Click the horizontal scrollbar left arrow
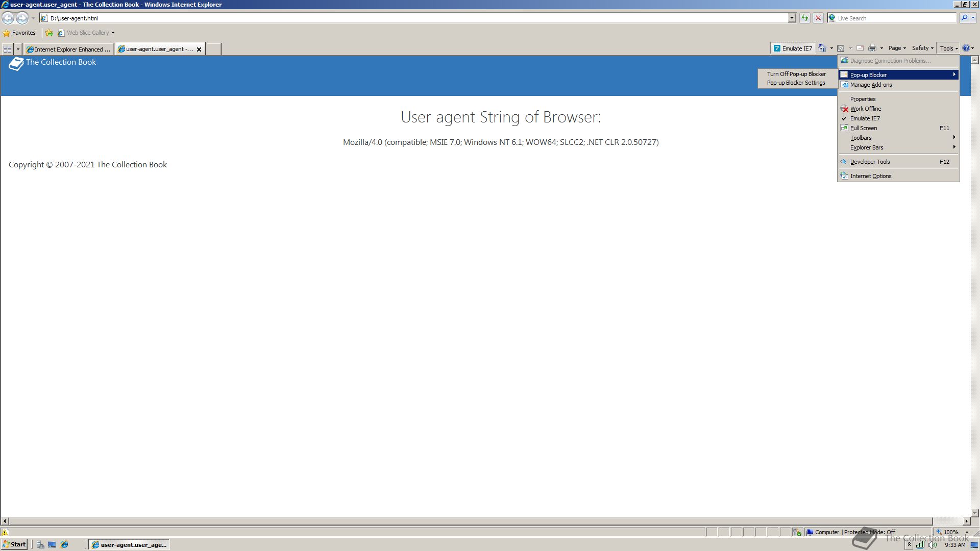The image size is (980, 551). 5,521
